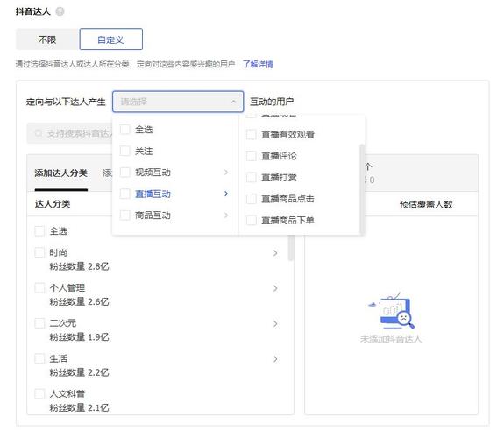
Task: Tick the 商品互动 checkbox
Action: [x=124, y=215]
